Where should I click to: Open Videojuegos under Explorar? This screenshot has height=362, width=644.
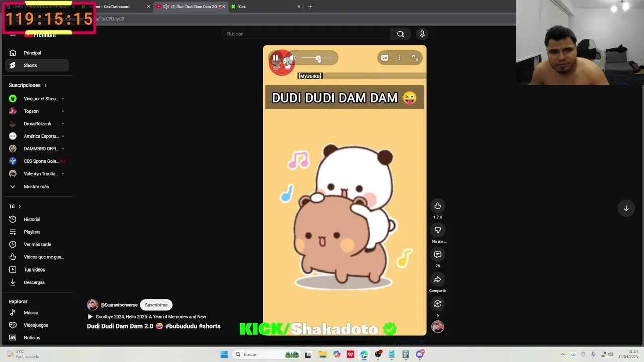(37, 325)
